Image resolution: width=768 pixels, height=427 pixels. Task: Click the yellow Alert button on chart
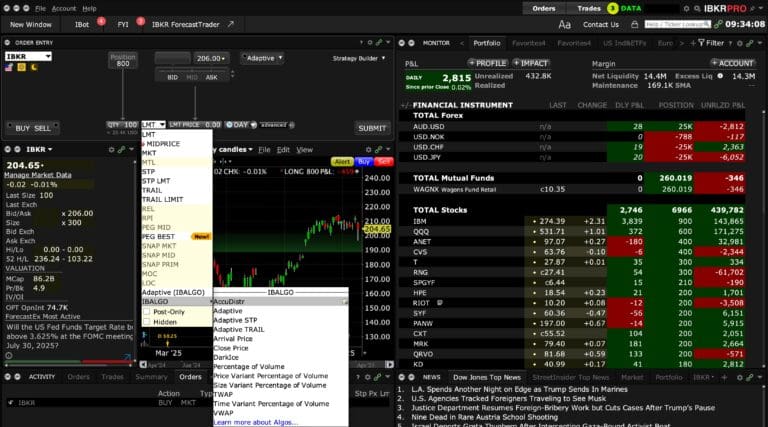point(342,162)
